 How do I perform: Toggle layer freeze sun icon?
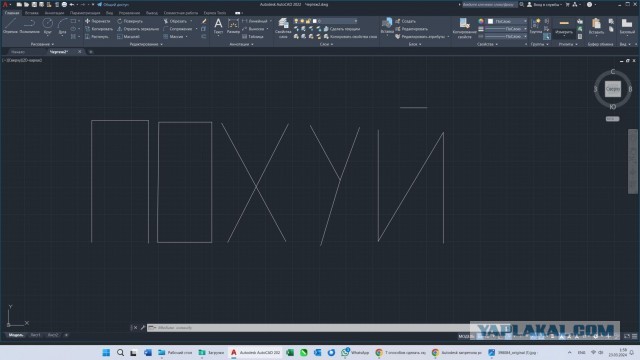tap(302, 21)
